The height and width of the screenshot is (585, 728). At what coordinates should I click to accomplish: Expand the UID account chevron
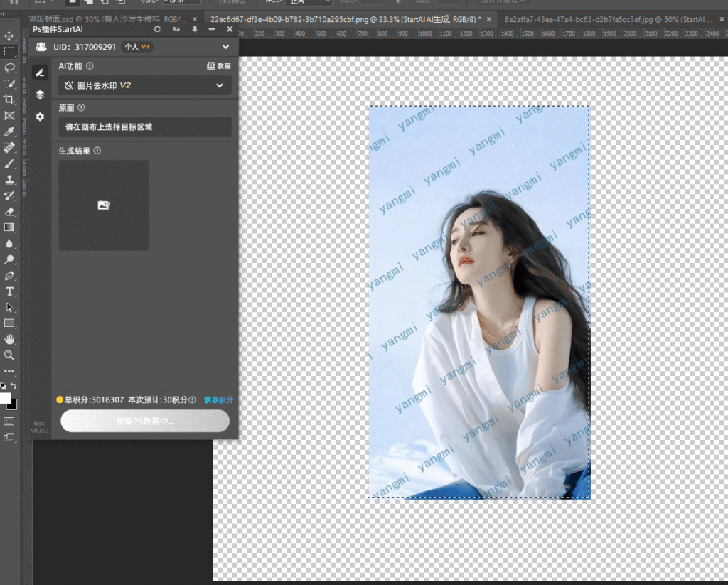[225, 47]
